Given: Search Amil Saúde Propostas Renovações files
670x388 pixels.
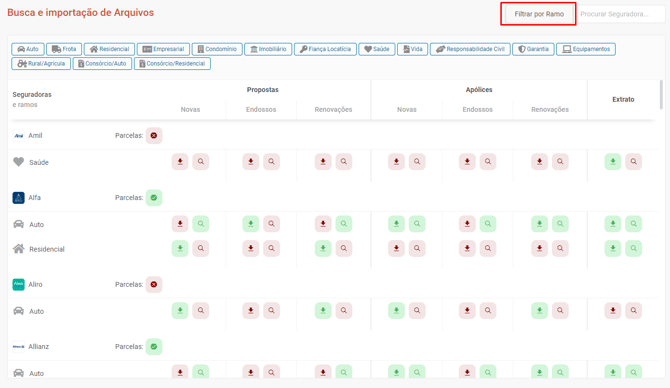Looking at the screenshot, I should 344,162.
